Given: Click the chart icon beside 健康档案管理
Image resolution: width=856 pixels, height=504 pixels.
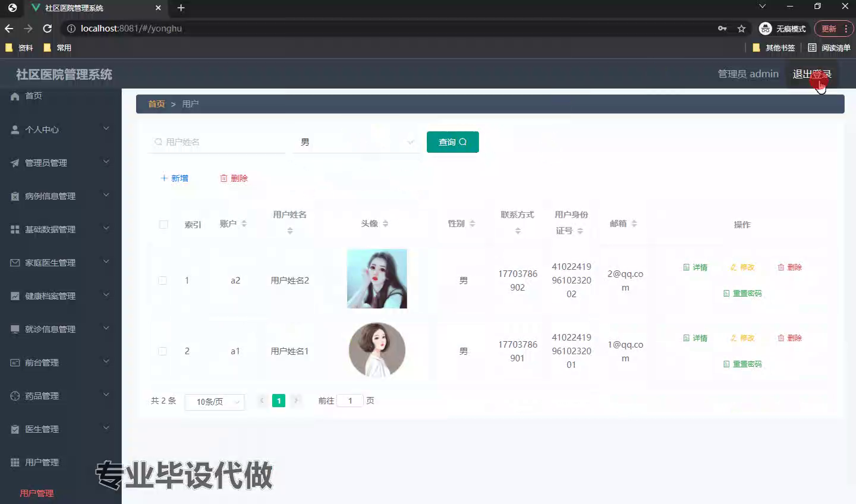Looking at the screenshot, I should click(x=15, y=296).
